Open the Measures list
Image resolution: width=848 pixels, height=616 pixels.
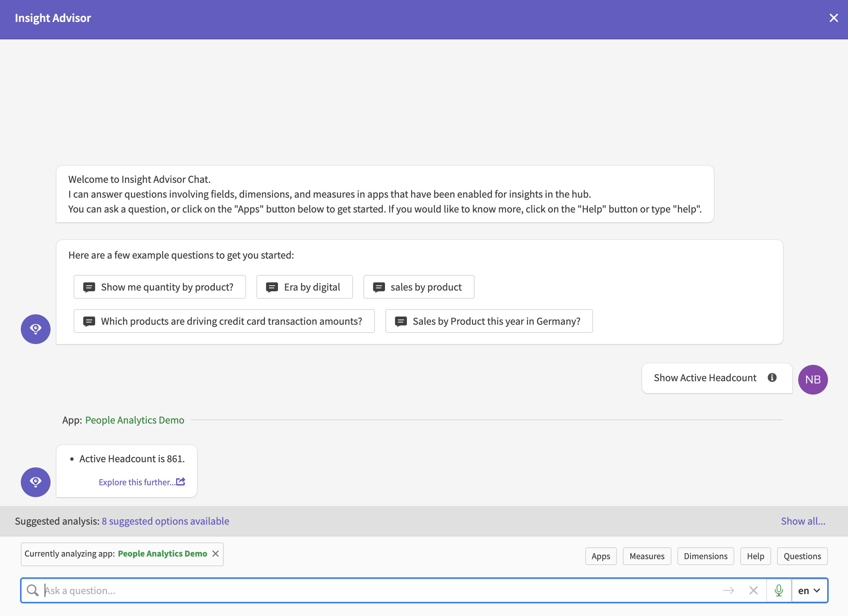point(647,556)
